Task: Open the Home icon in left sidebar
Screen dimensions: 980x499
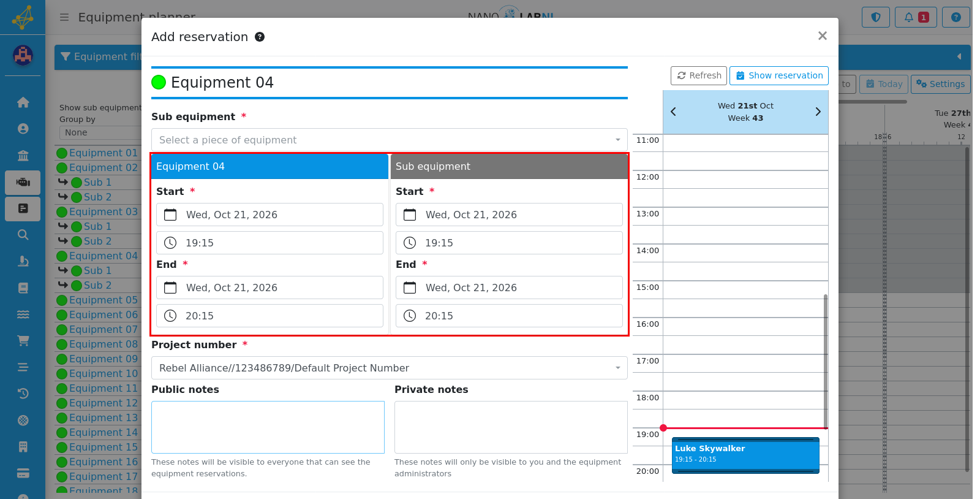Action: (x=23, y=102)
